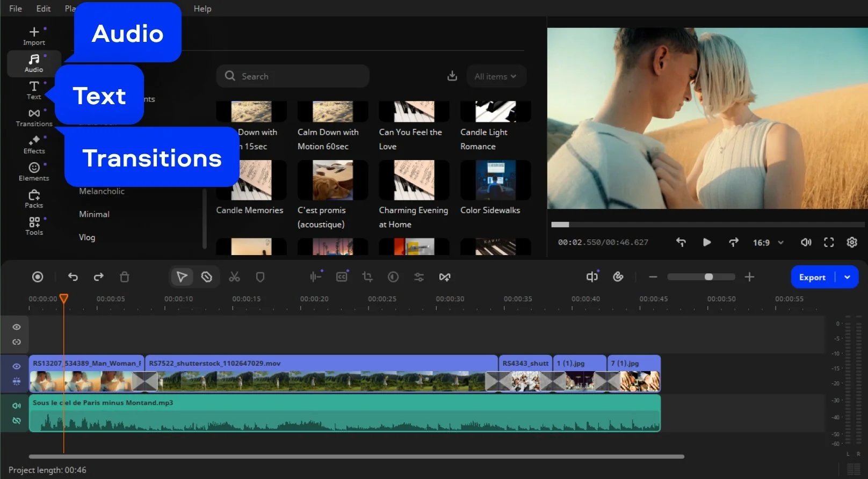Select the Packs sidebar icon
Image resolution: width=868 pixels, height=479 pixels.
click(34, 198)
